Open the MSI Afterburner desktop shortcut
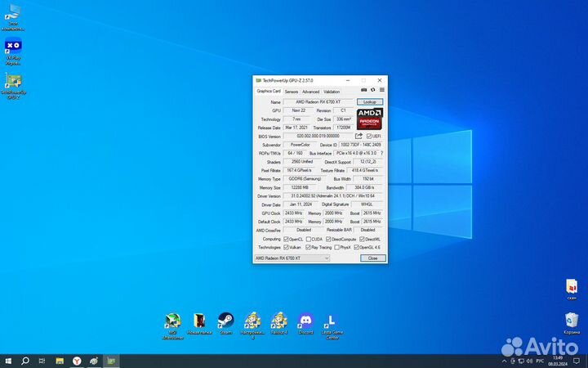Image resolution: width=588 pixels, height=368 pixels. coord(172,326)
